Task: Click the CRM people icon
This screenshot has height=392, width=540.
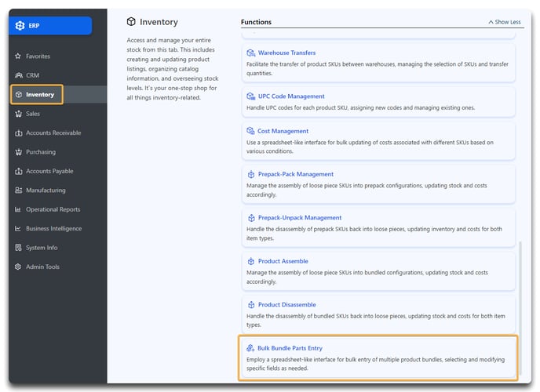Action: (x=19, y=75)
